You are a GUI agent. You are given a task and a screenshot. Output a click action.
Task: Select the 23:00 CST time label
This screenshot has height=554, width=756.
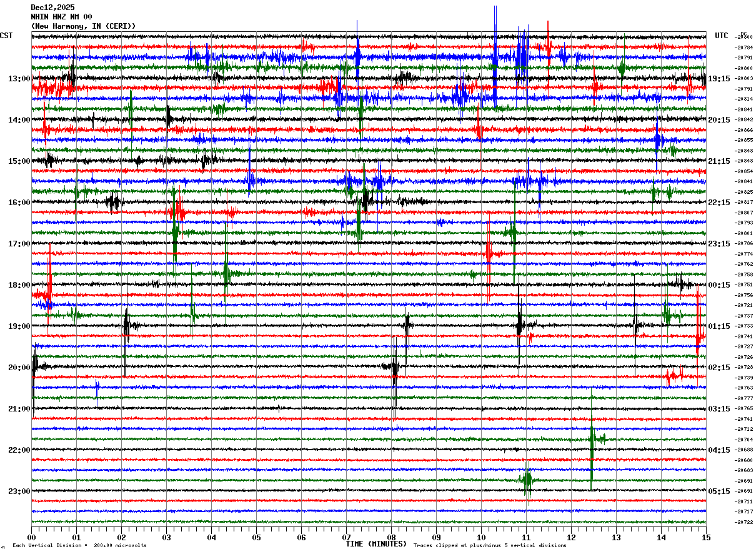[x=19, y=491]
